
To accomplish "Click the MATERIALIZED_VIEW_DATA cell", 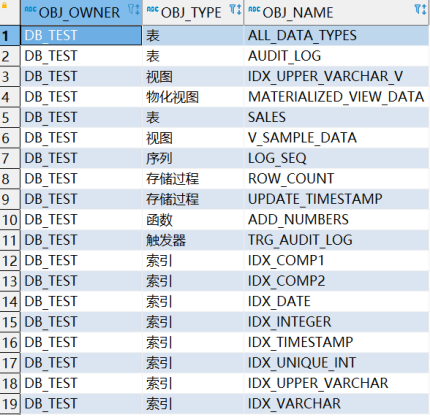I will [336, 97].
